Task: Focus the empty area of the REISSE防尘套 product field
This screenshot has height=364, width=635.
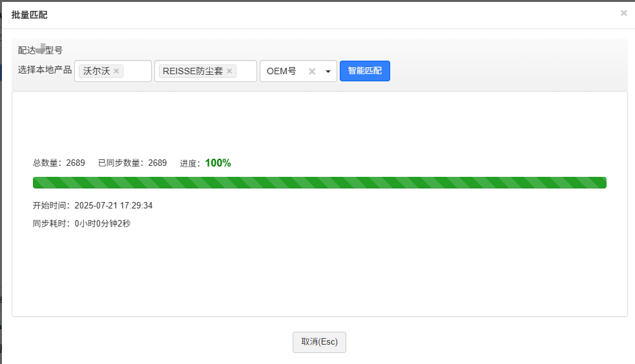Action: pos(247,72)
